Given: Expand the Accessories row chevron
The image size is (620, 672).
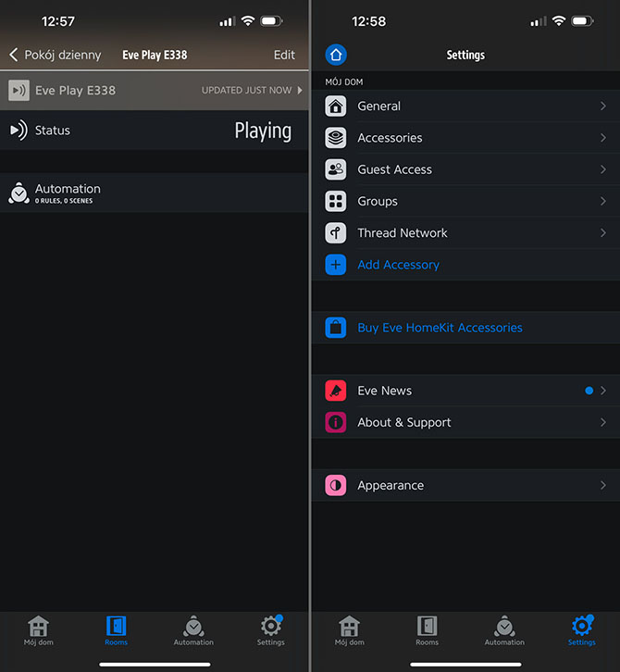Looking at the screenshot, I should pos(603,138).
